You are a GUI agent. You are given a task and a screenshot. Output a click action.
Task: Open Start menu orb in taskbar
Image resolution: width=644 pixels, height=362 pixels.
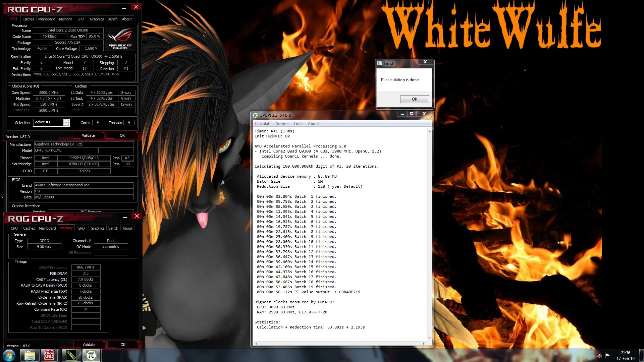click(9, 355)
